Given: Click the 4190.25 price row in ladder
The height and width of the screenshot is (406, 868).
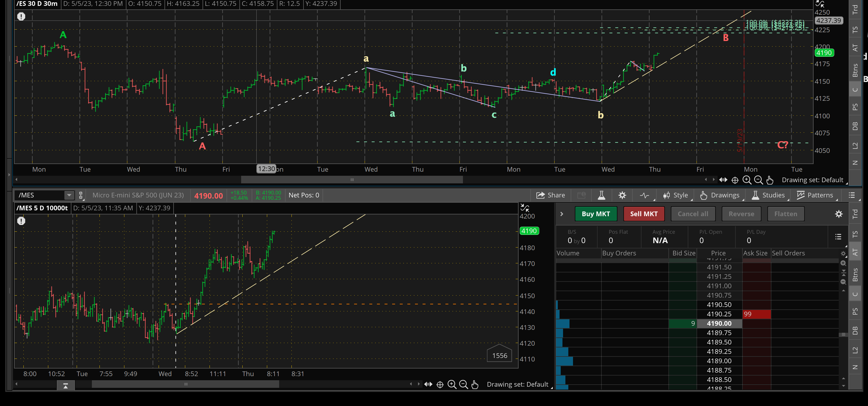Looking at the screenshot, I should pos(719,314).
